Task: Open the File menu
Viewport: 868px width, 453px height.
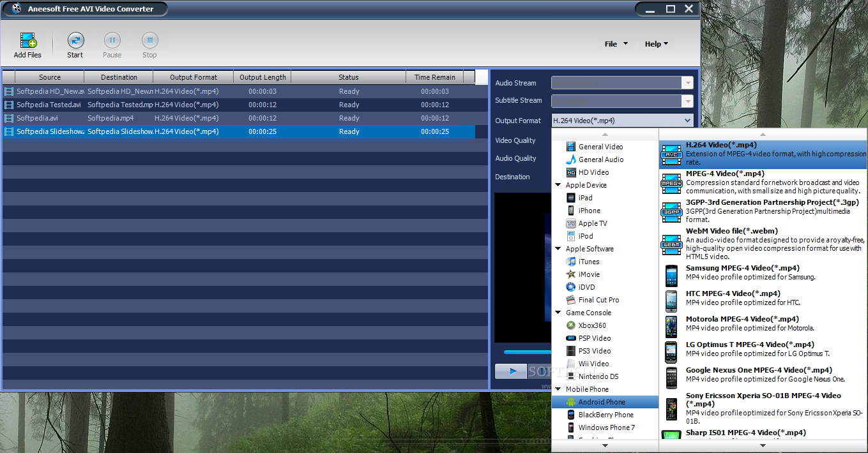Action: click(616, 44)
